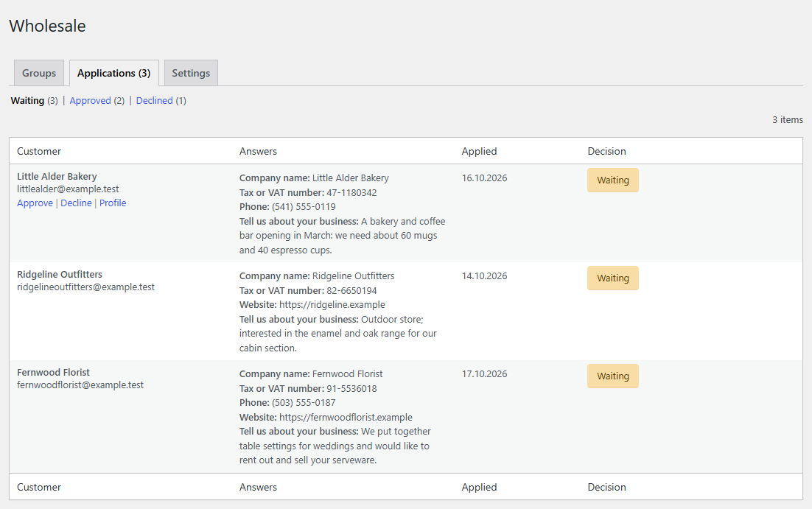Click Fernwood Florist customer name

coord(53,372)
